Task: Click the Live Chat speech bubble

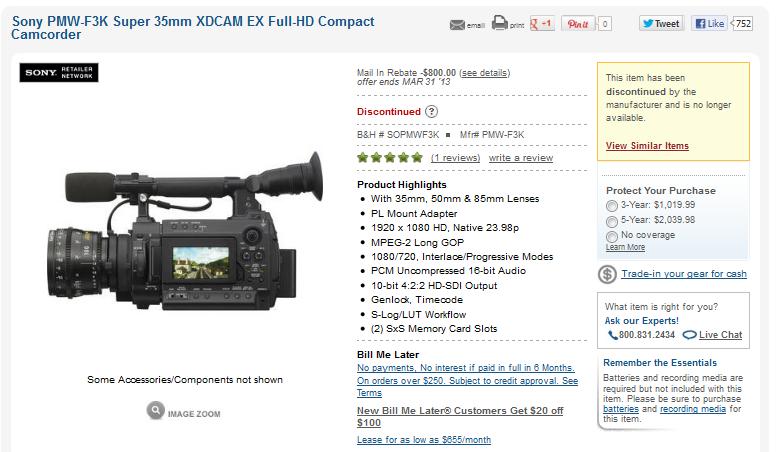Action: coord(690,335)
